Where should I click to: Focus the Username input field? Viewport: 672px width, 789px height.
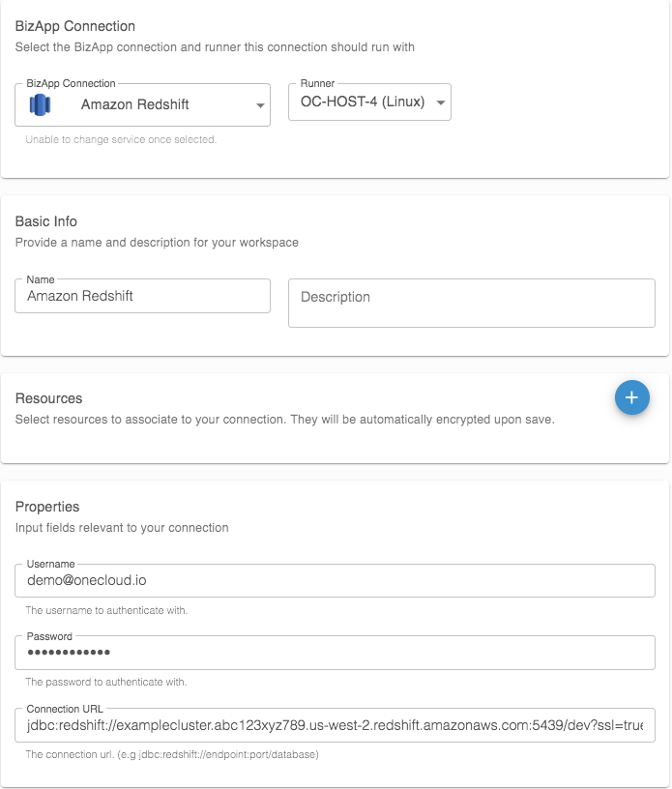pos(335,581)
